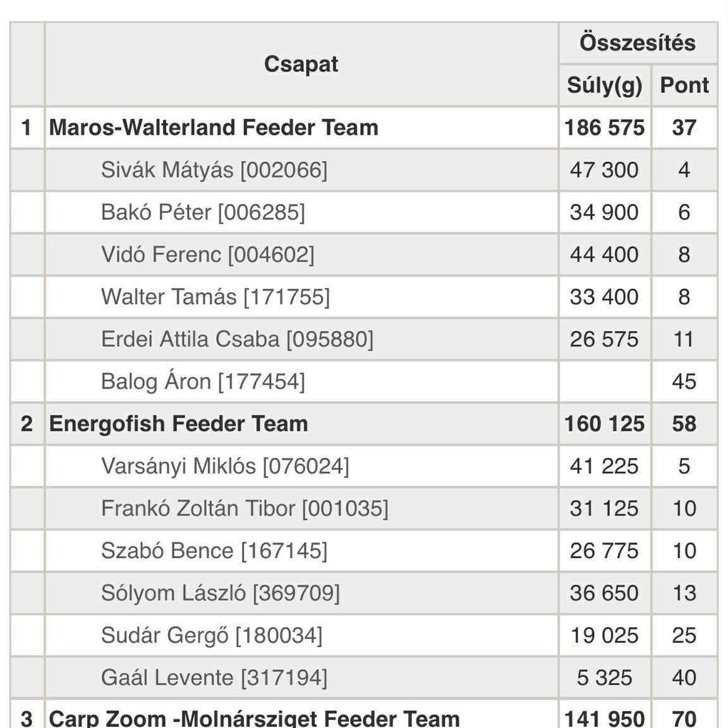
Task: Click Frankó Zoltán Tibor [001035] name
Action: pos(245,508)
